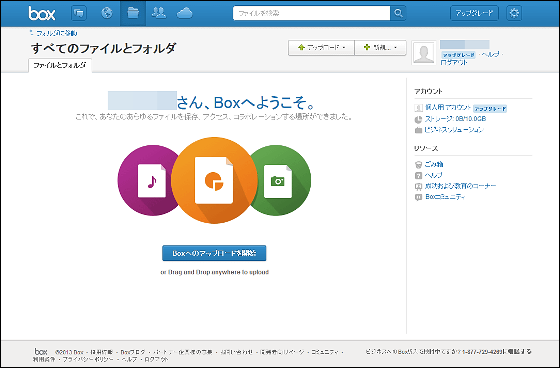Open the globe icon in the header
Screen dimensions: 560x368
coord(107,13)
